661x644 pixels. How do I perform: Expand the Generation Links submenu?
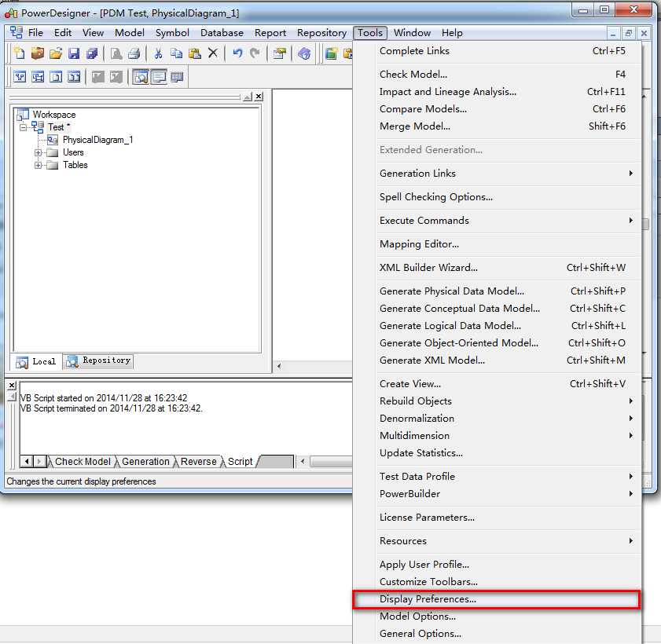(x=497, y=173)
